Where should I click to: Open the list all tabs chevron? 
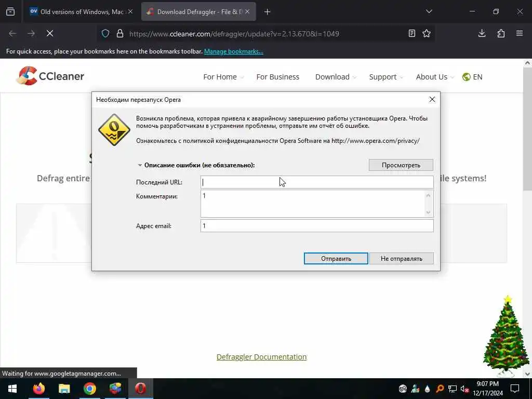(429, 11)
